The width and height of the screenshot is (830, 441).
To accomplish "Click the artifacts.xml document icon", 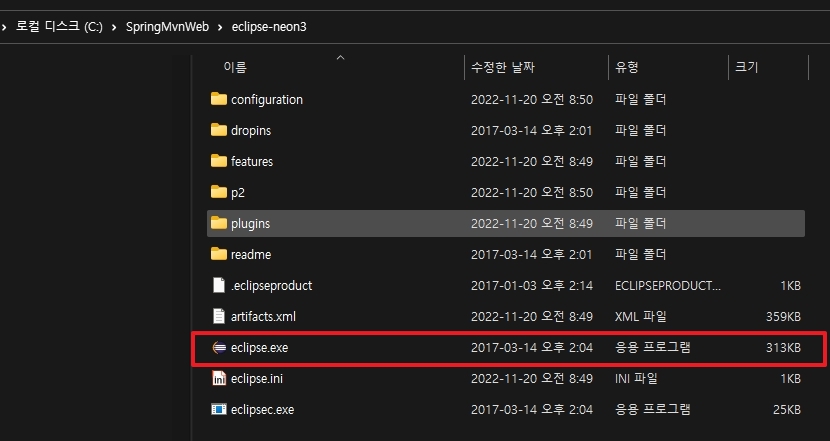I will tap(219, 316).
